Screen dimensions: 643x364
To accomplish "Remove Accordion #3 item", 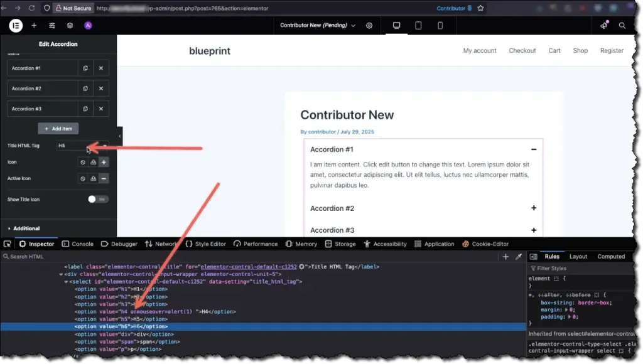I will [101, 109].
